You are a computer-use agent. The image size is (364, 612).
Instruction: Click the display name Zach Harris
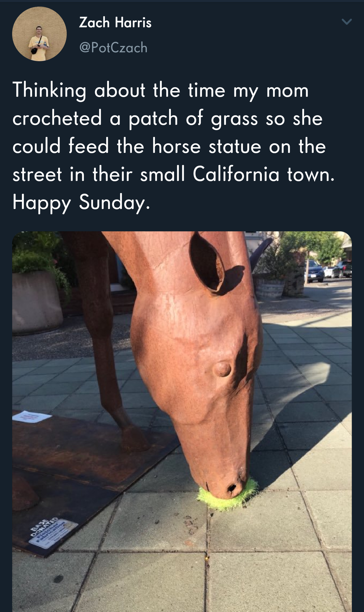coord(115,22)
